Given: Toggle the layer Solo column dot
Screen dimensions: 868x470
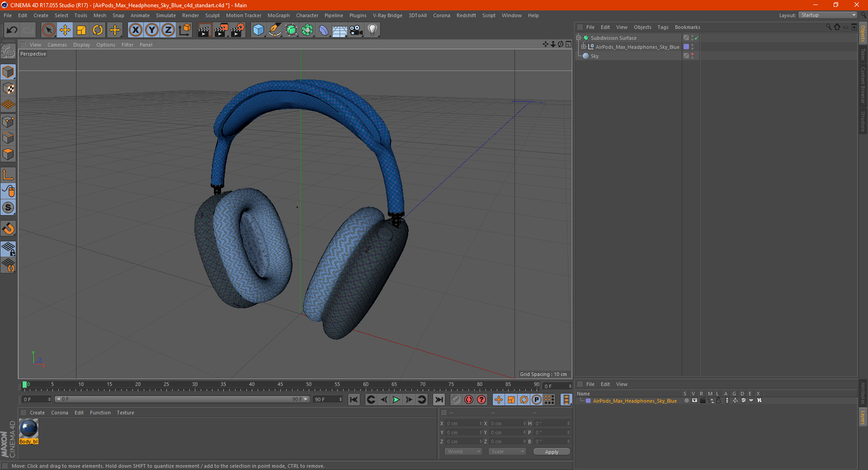Looking at the screenshot, I should pyautogui.click(x=686, y=400).
